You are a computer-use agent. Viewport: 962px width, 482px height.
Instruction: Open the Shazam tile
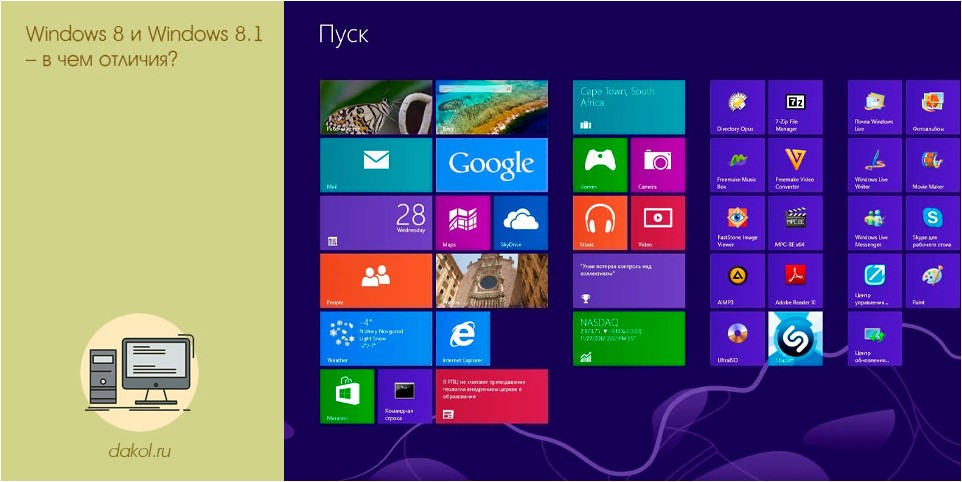click(795, 339)
